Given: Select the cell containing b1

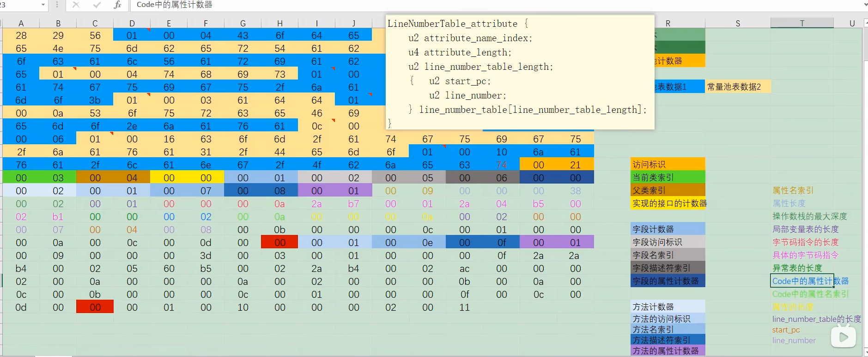Looking at the screenshot, I should click(58, 216).
